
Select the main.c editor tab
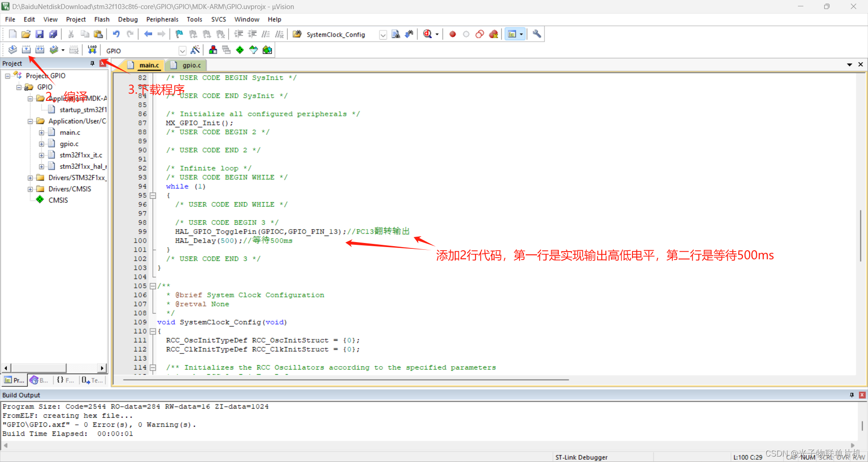click(144, 65)
